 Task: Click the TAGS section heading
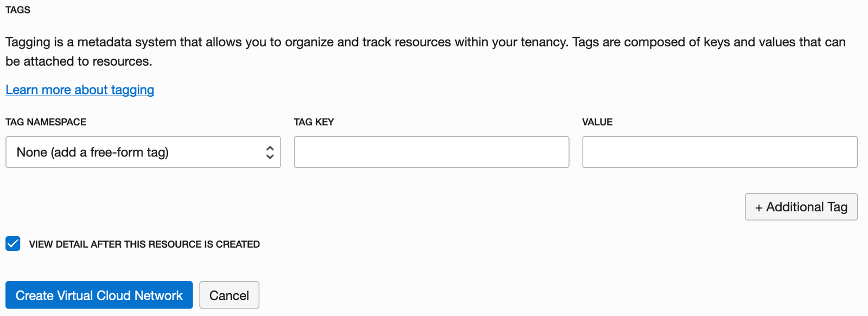click(x=18, y=10)
